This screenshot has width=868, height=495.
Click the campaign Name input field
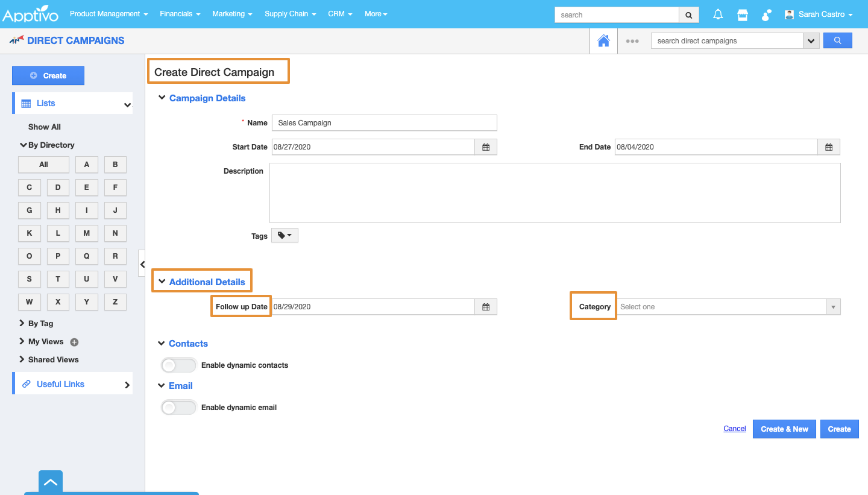click(384, 123)
